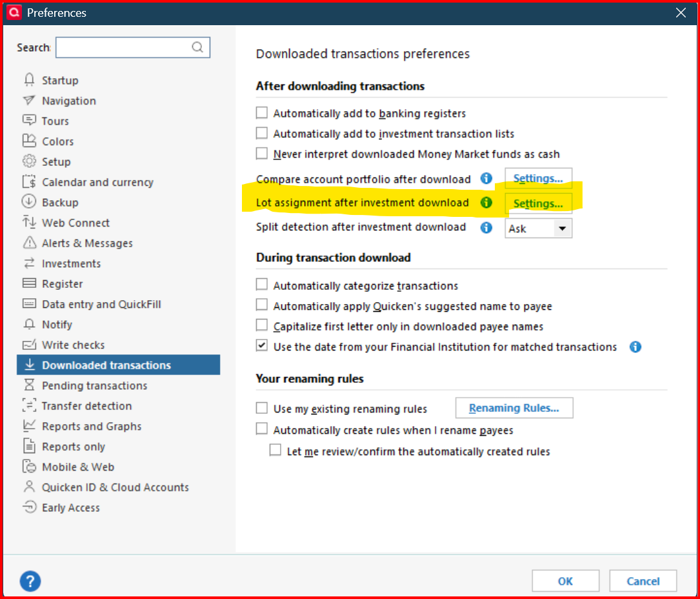Click the Tours speech bubble icon
Viewport: 700px width, 599px height.
click(x=29, y=120)
